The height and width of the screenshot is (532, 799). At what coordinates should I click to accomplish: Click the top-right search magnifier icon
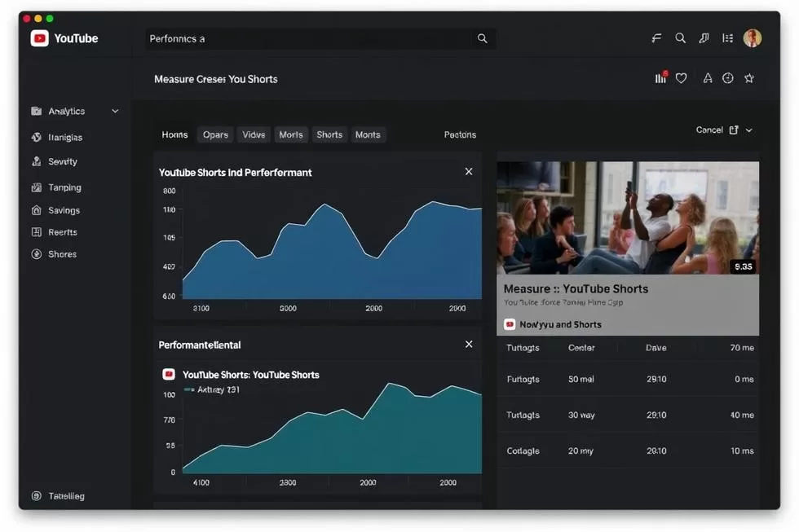(680, 38)
